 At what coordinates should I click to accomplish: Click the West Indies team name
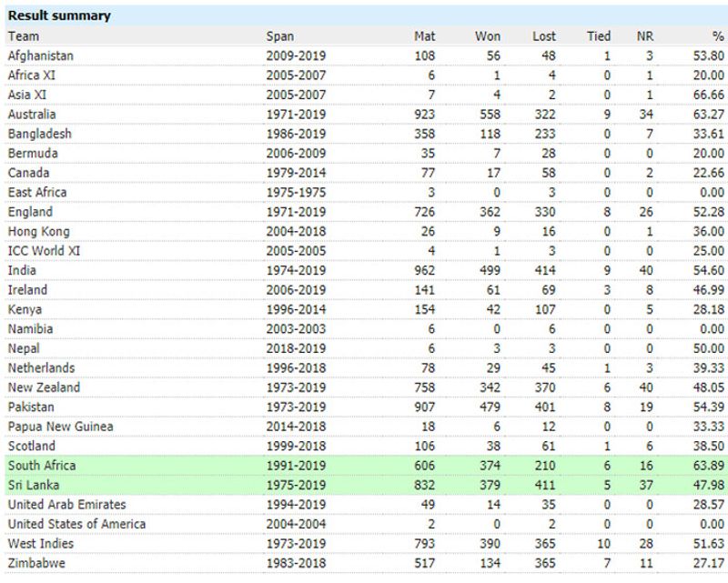(37, 544)
